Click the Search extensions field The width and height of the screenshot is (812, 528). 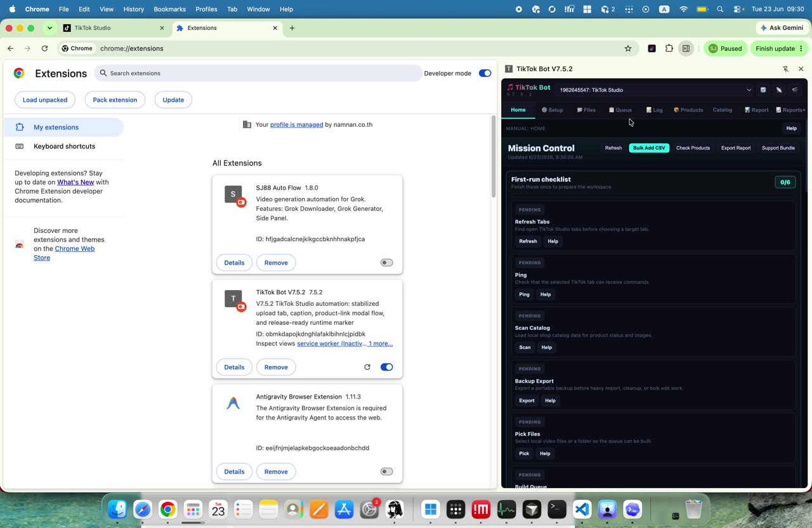pyautogui.click(x=258, y=73)
